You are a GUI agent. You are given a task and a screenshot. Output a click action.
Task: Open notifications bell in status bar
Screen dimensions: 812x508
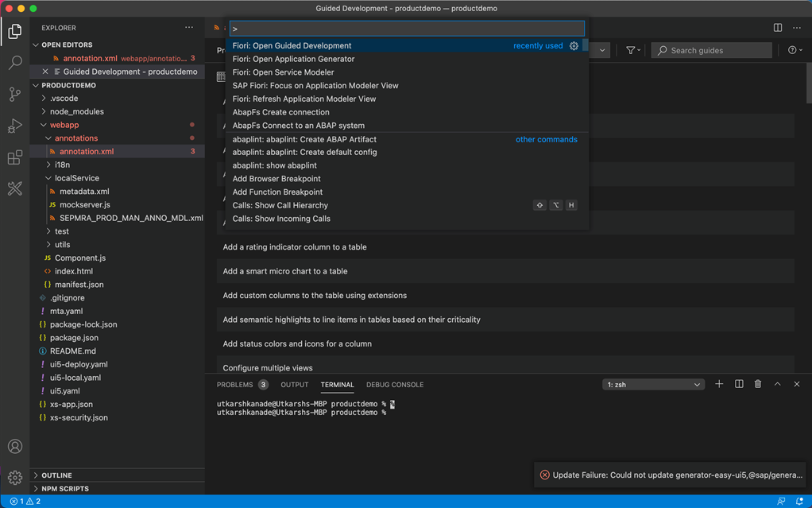799,502
